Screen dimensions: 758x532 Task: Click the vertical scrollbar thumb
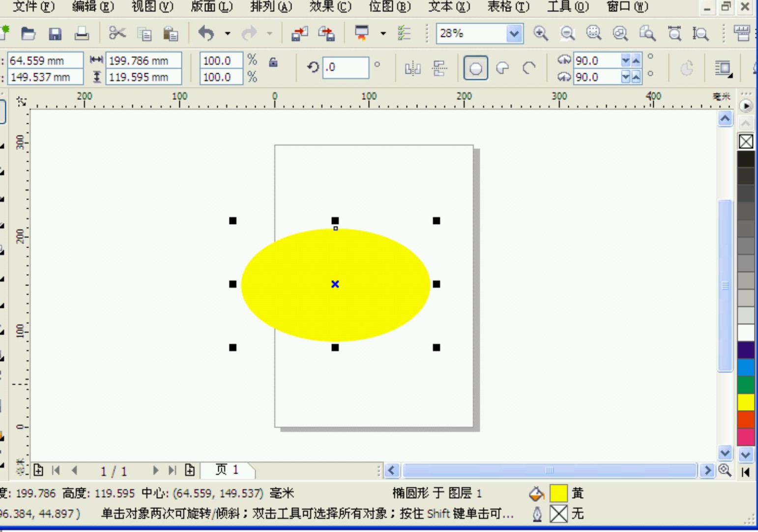pyautogui.click(x=725, y=286)
